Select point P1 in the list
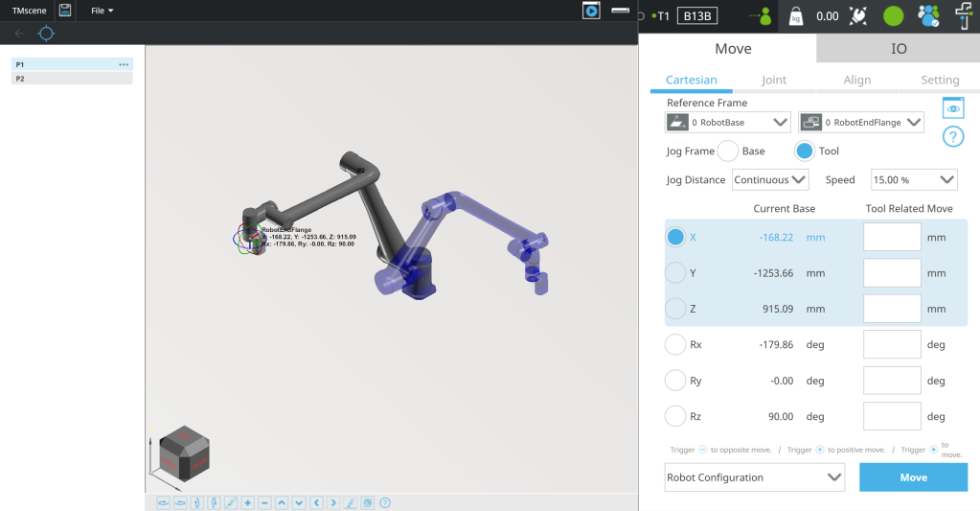 [72, 64]
